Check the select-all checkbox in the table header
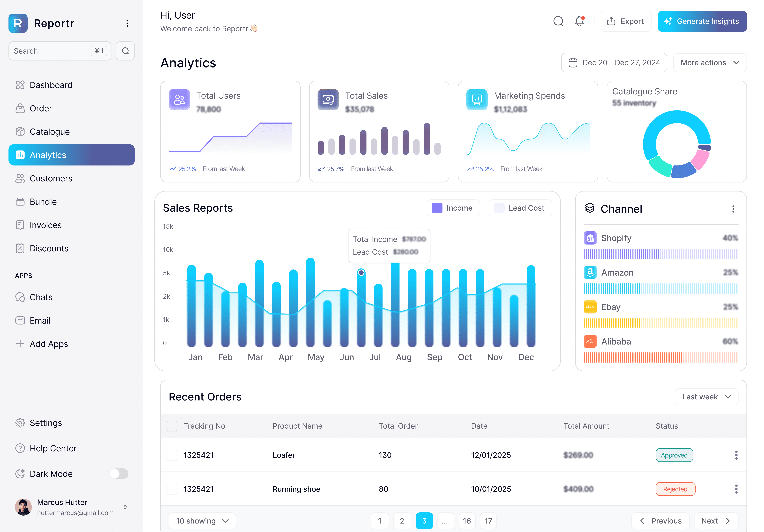This screenshot has height=532, width=764. tap(172, 426)
